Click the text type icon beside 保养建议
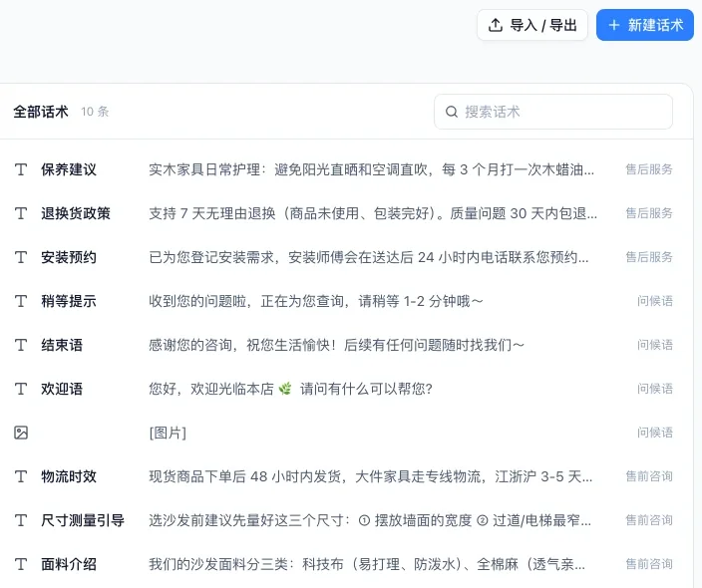The width and height of the screenshot is (702, 588). (x=21, y=169)
